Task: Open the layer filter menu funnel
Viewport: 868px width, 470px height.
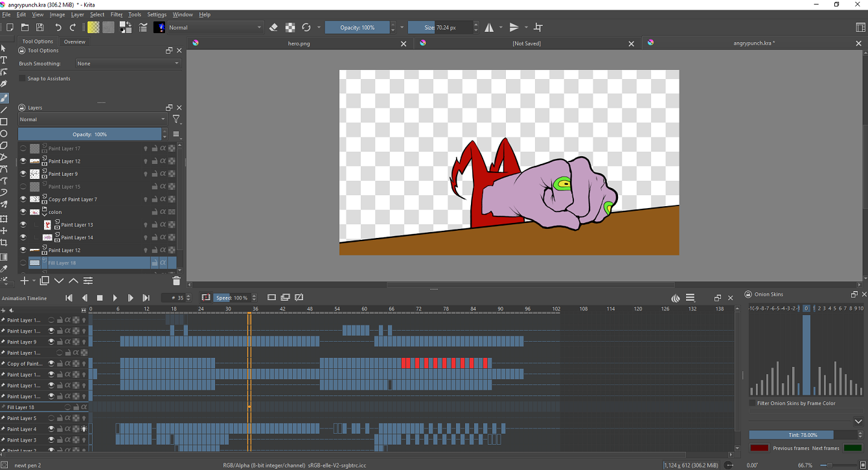Action: pos(176,119)
